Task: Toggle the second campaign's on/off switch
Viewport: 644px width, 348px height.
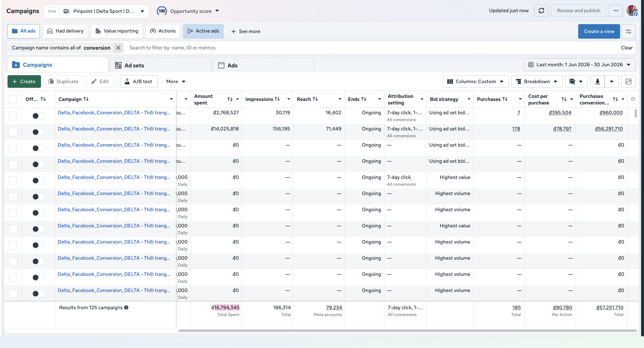Action: [x=38, y=132]
